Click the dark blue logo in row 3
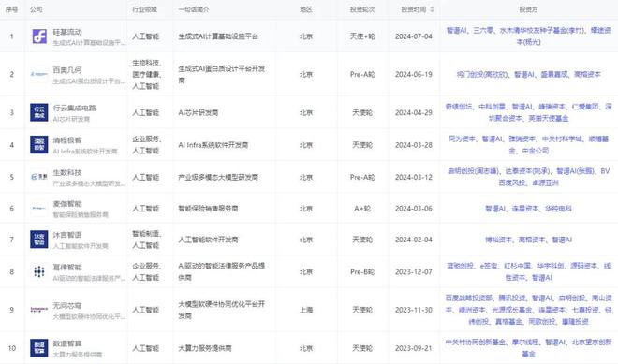 click(x=39, y=112)
